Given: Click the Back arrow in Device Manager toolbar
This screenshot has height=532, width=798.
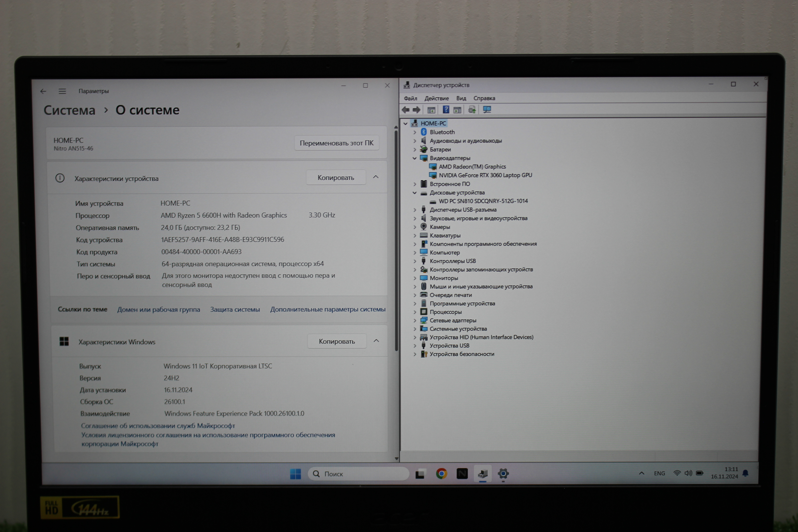Looking at the screenshot, I should tap(405, 110).
